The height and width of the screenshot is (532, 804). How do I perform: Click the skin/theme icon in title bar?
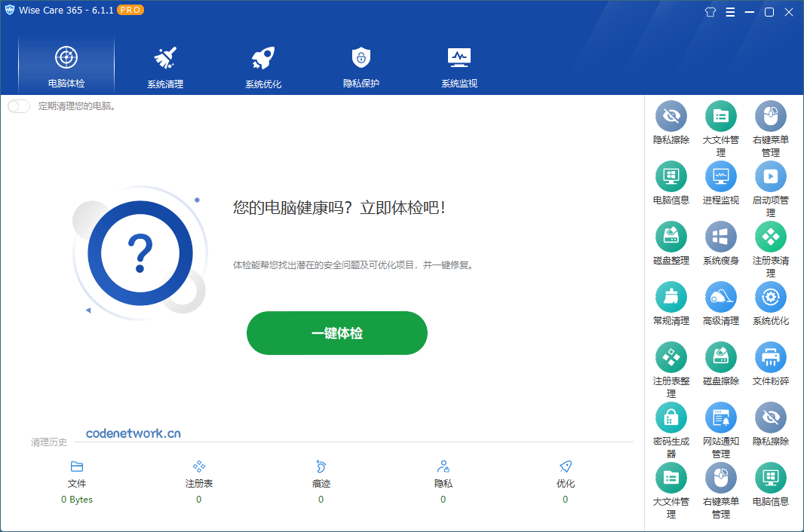tap(710, 12)
